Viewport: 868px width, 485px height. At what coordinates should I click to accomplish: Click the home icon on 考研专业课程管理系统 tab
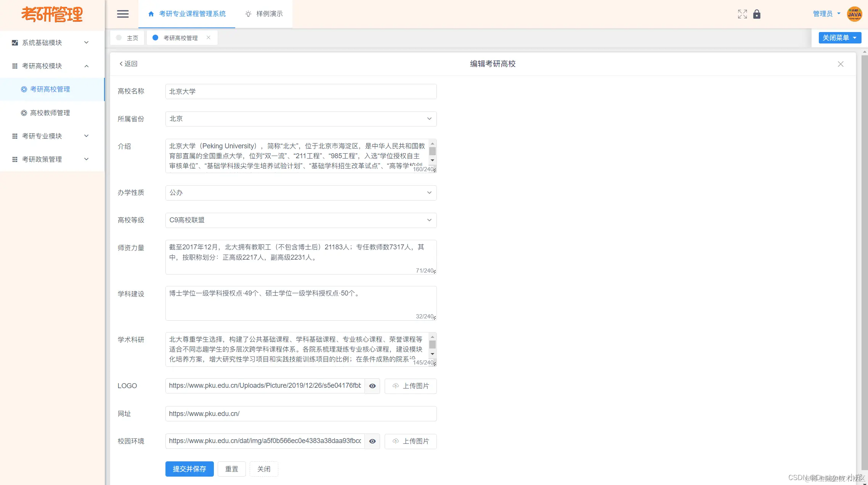click(151, 14)
